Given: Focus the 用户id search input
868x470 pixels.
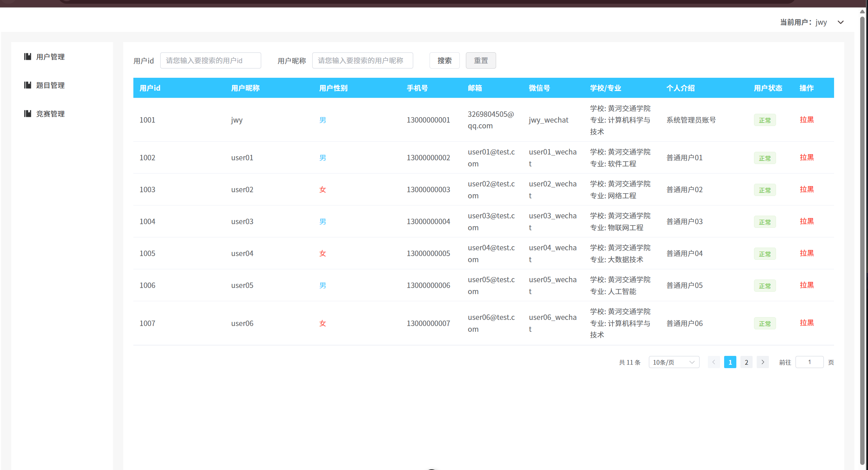Looking at the screenshot, I should (210, 60).
